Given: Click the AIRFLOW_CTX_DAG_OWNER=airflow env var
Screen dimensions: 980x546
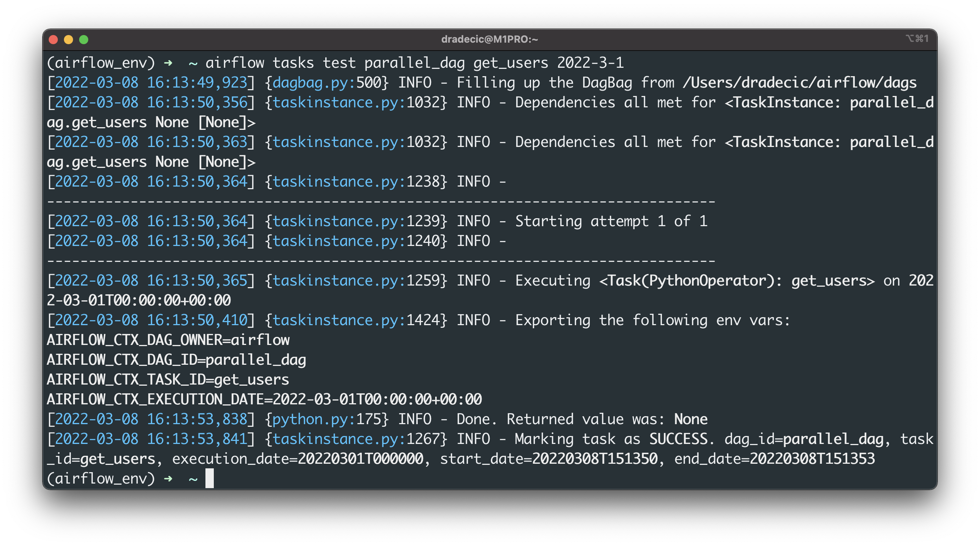Looking at the screenshot, I should pos(167,340).
